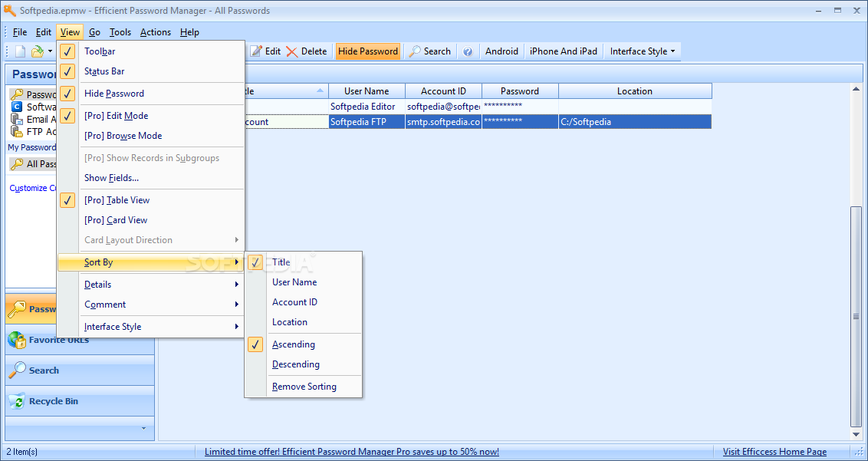Image resolution: width=868 pixels, height=461 pixels.
Task: Sort by Location in submenu
Action: click(x=304, y=322)
